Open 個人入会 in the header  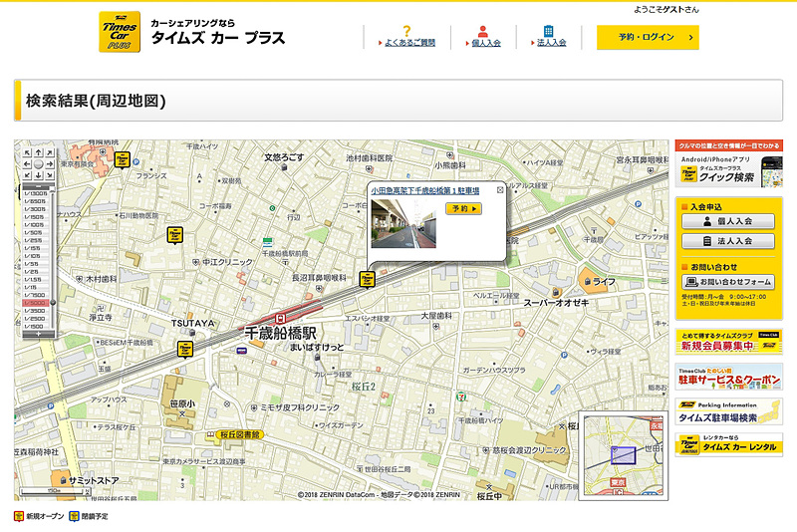(485, 43)
